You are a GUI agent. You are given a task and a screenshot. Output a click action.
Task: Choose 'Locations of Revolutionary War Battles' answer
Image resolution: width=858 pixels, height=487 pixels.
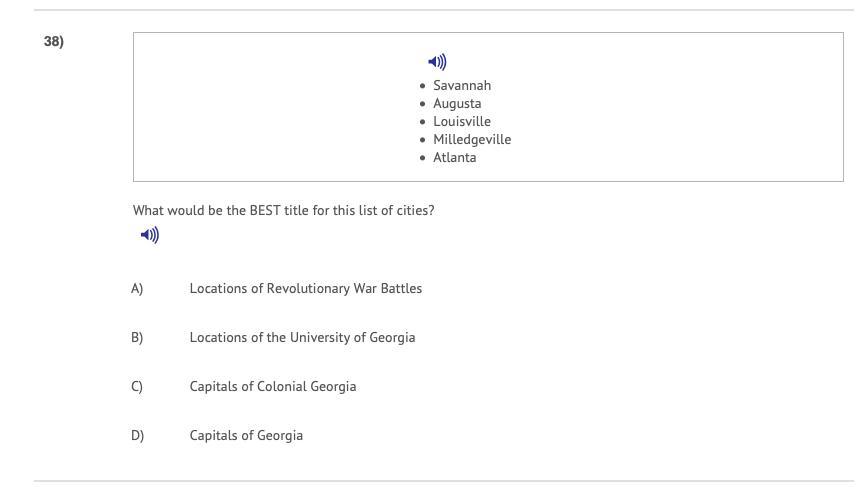point(305,289)
